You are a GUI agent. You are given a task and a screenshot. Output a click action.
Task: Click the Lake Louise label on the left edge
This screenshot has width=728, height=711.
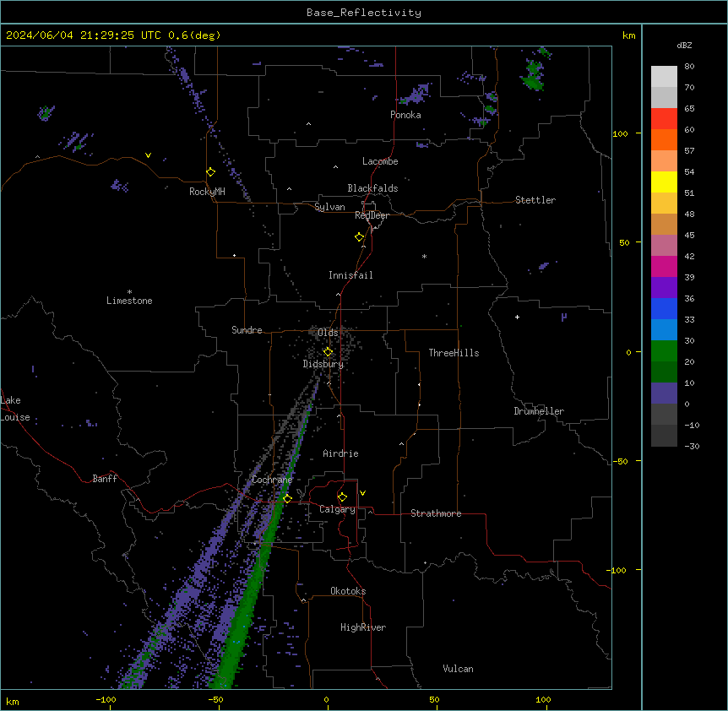pos(15,409)
